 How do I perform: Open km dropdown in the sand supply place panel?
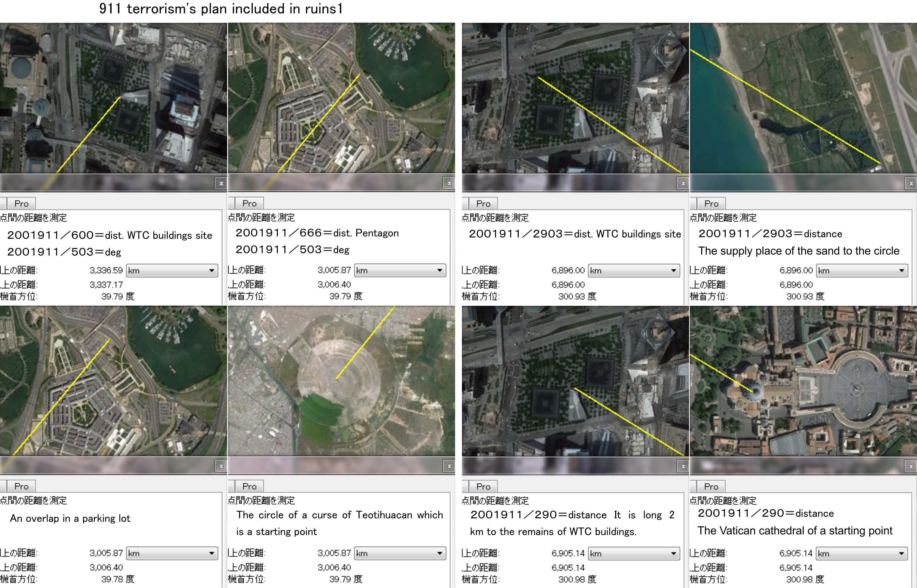[862, 271]
